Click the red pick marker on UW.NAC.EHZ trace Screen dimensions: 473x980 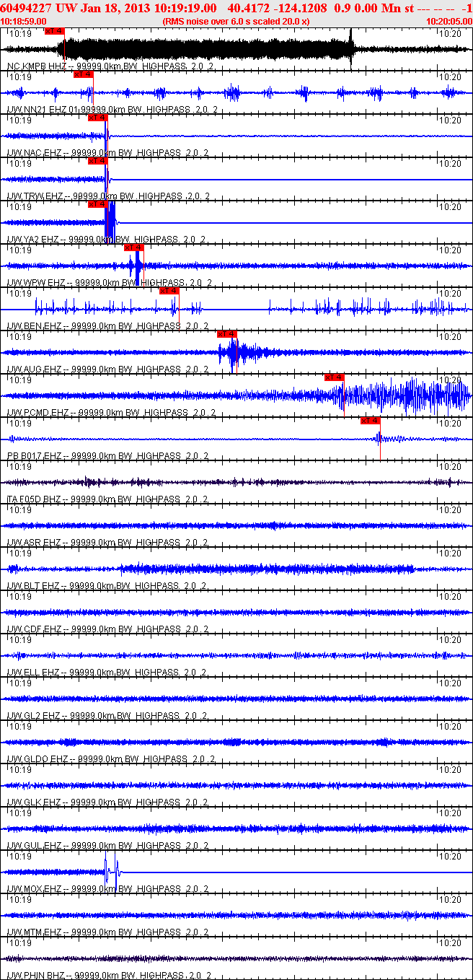click(97, 118)
